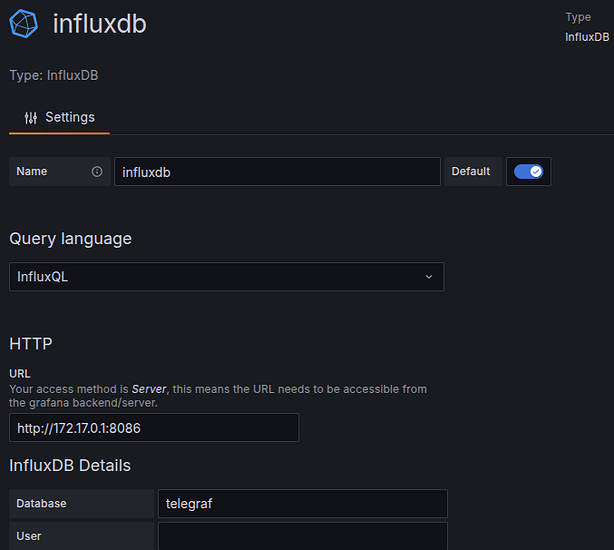
Task: Open the Query language dropdown
Action: (x=226, y=277)
